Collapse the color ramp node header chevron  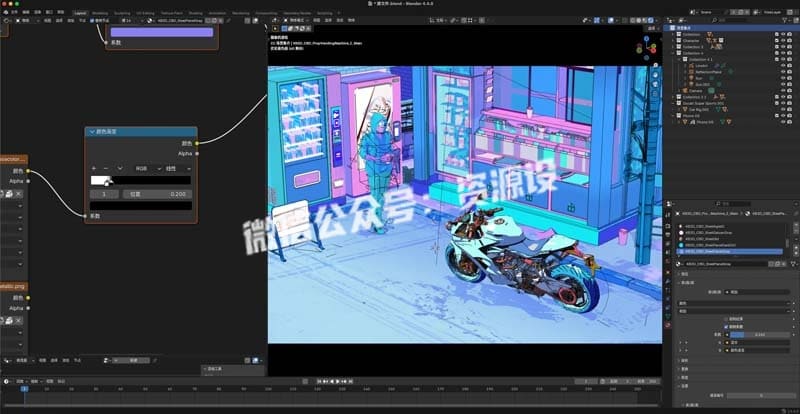(x=92, y=132)
